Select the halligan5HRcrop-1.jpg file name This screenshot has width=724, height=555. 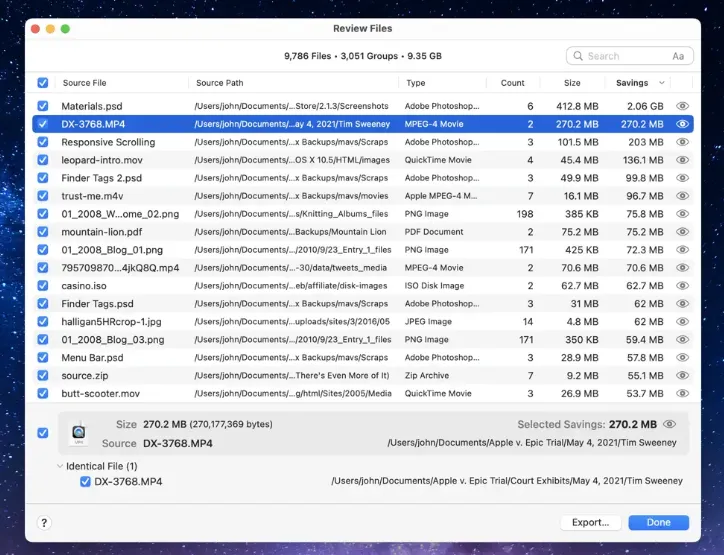pyautogui.click(x=111, y=322)
